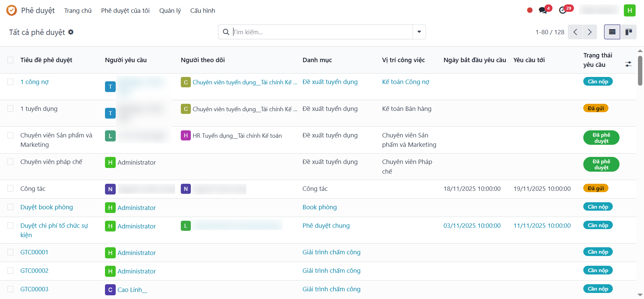The height and width of the screenshot is (299, 644).
Task: Open the chat messages icon with 4 badge
Action: [543, 10]
